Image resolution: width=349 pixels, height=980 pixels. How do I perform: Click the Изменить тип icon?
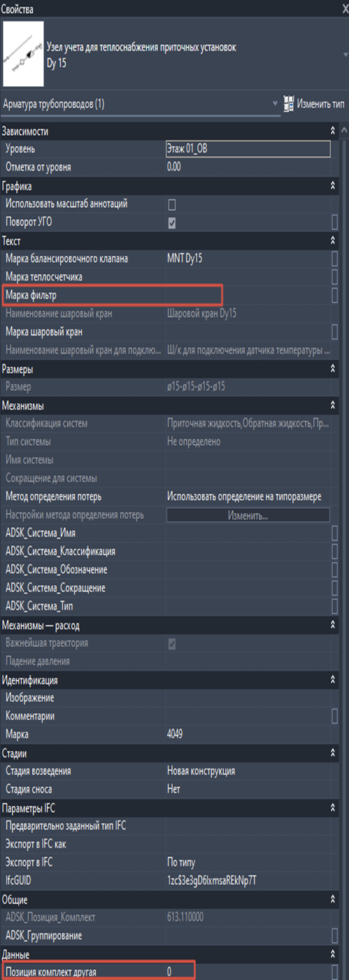pos(289,104)
